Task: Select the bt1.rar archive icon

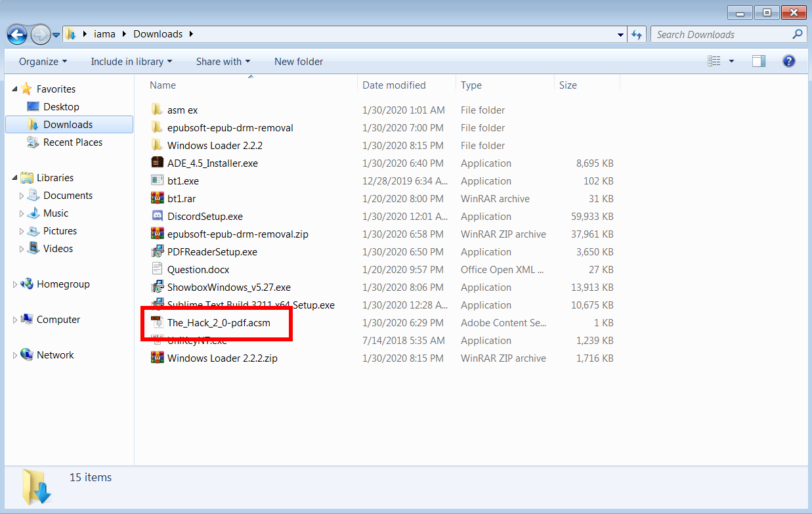Action: coord(157,198)
